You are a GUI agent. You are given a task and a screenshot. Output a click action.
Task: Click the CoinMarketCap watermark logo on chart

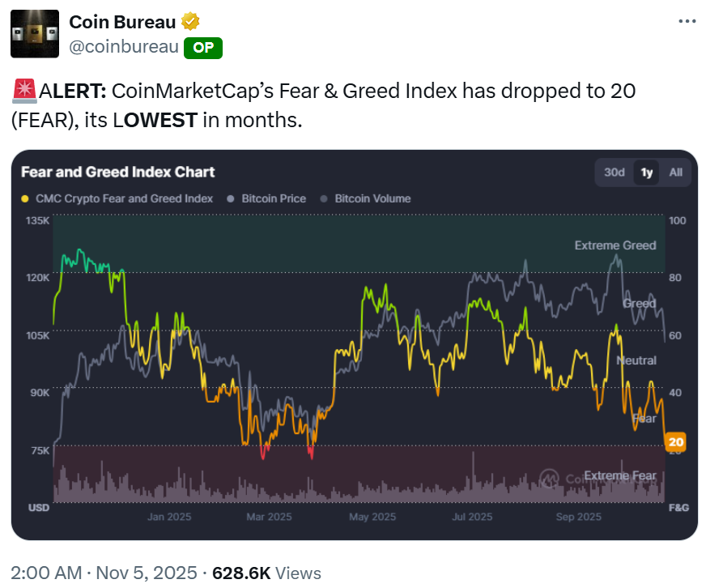tap(551, 479)
